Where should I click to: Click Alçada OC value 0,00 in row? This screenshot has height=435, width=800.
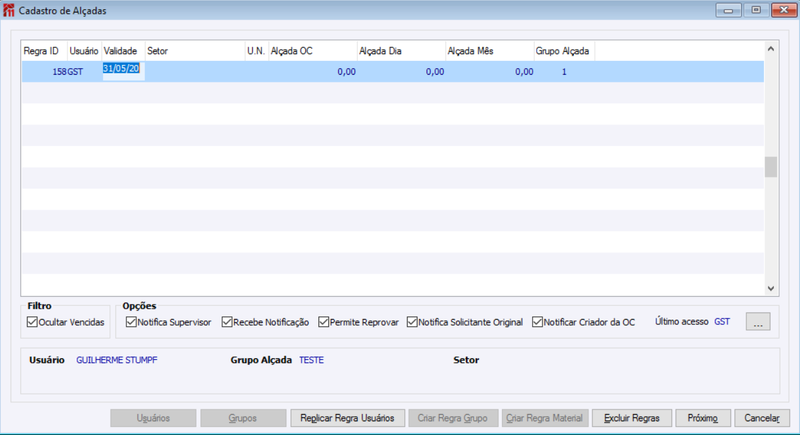tap(346, 72)
